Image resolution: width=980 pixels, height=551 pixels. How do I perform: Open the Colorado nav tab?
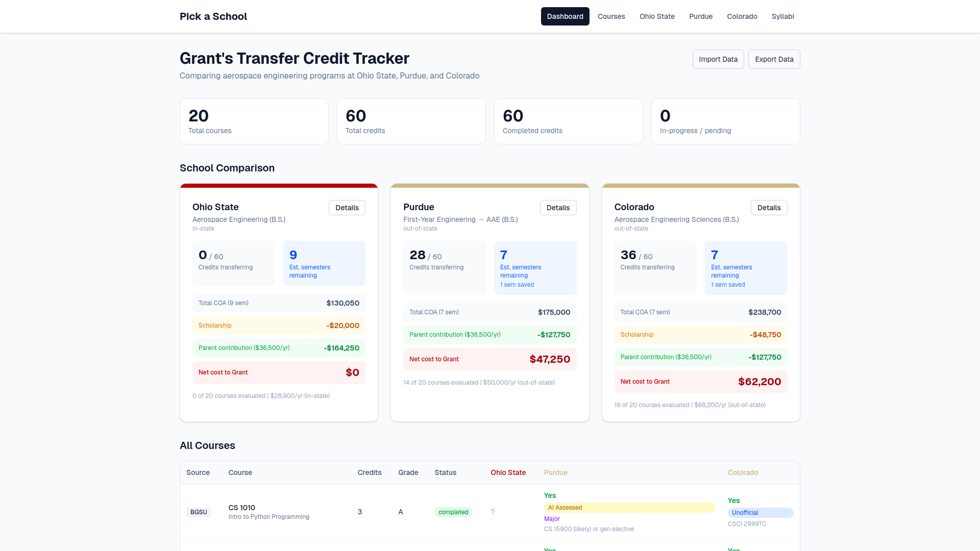coord(742,16)
